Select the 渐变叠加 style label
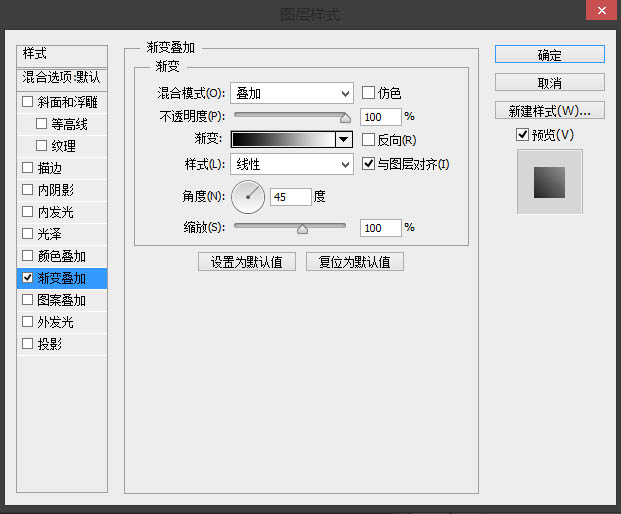This screenshot has width=621, height=514. [61, 278]
